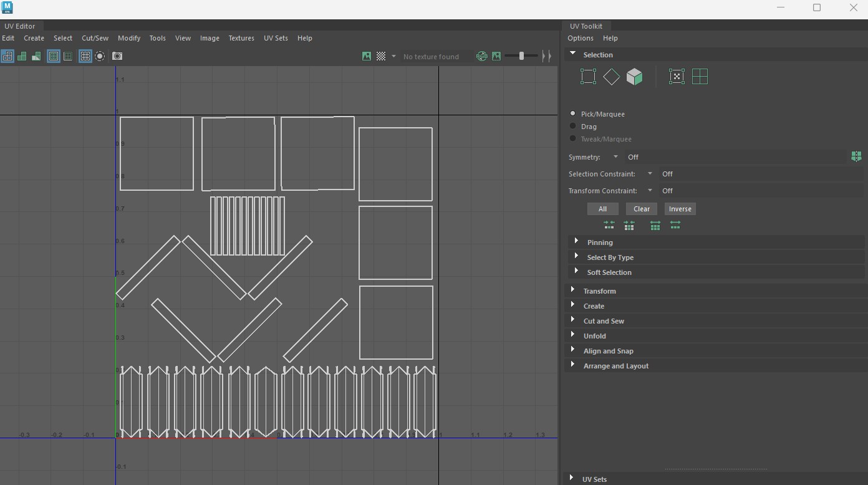
Task: Select edge selection diamond icon
Action: [x=612, y=77]
